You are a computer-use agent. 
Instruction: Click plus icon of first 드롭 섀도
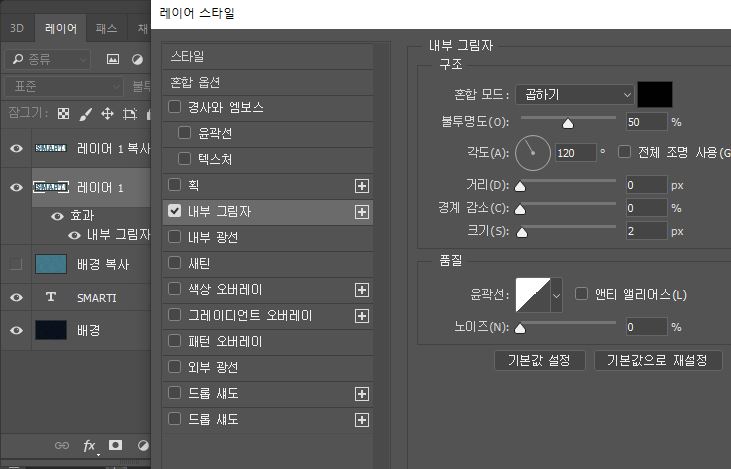pos(362,394)
